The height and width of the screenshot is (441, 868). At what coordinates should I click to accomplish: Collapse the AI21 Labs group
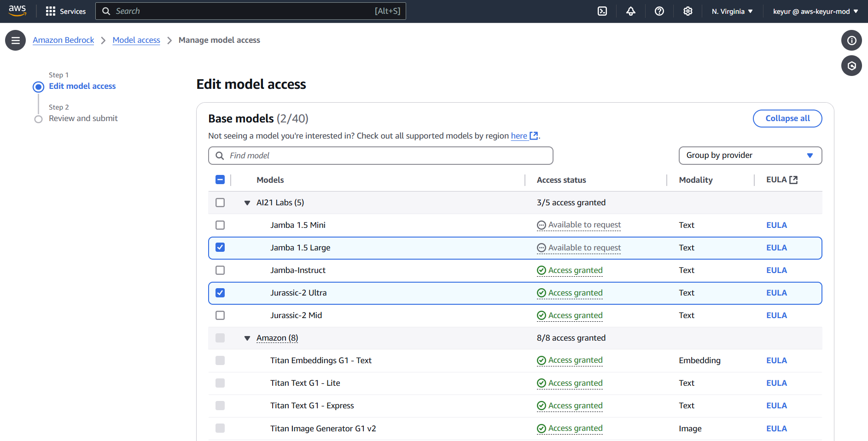(247, 203)
